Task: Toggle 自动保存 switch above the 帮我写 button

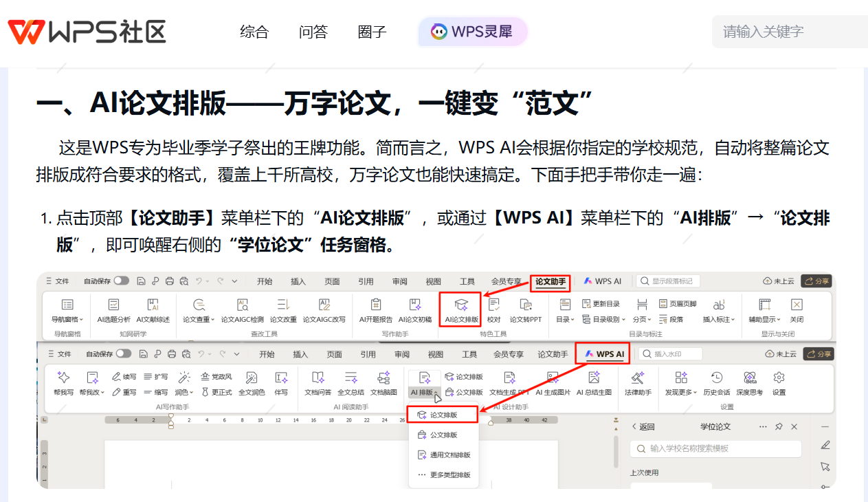Action: coord(124,353)
